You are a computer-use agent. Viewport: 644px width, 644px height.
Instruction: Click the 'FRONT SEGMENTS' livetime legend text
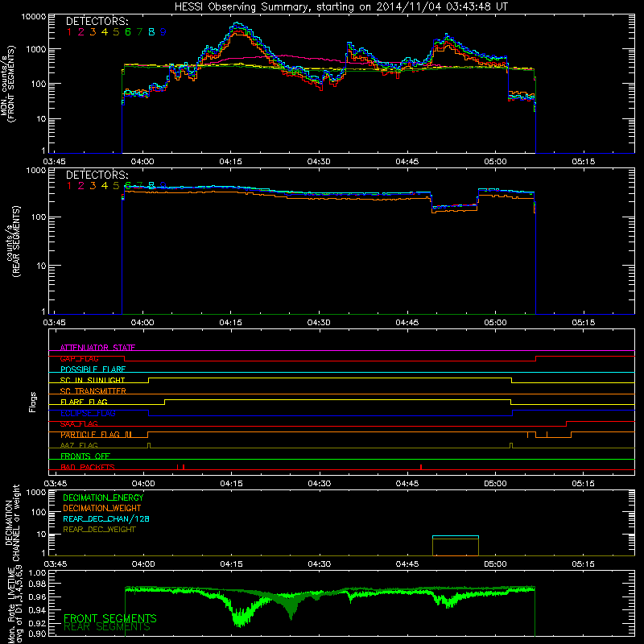click(110, 618)
